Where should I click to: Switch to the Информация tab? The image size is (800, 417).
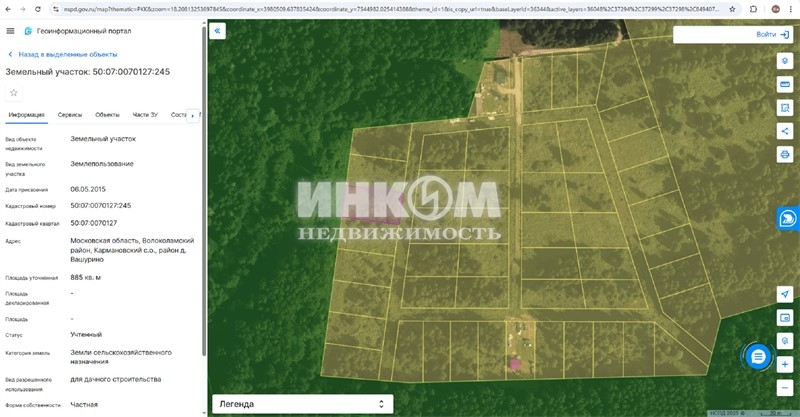(x=27, y=115)
